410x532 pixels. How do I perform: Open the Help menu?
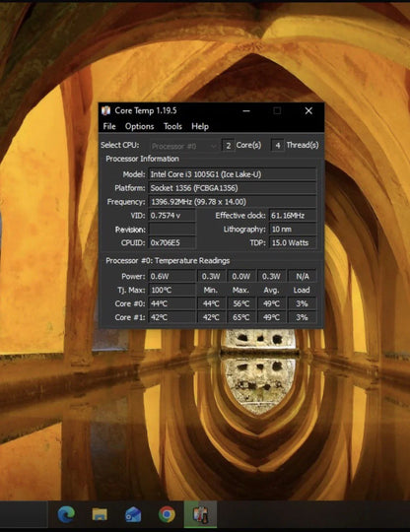pyautogui.click(x=200, y=126)
